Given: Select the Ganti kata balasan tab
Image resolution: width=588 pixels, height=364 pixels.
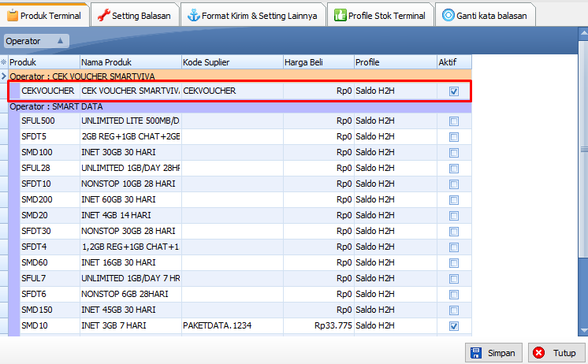Looking at the screenshot, I should coord(486,16).
